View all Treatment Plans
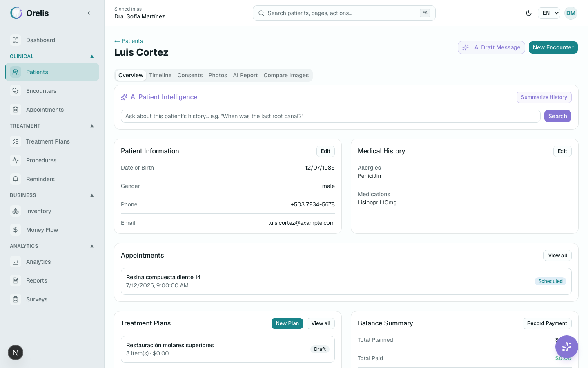This screenshot has height=368, width=588. (x=321, y=323)
